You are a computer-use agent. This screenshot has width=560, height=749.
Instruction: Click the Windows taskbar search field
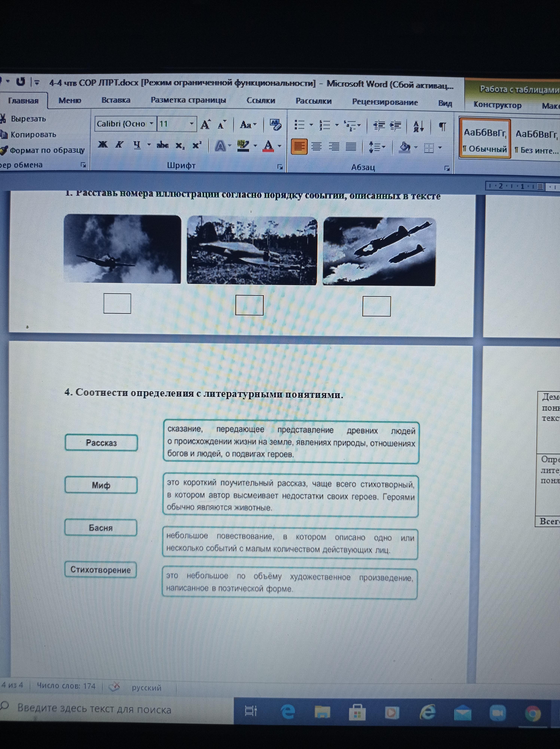(x=95, y=709)
